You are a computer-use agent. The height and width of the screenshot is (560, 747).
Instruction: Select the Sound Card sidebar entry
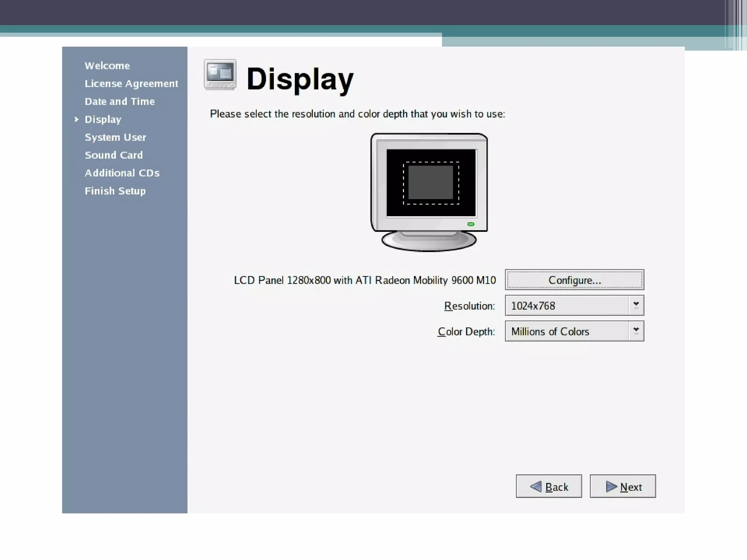[x=113, y=155]
